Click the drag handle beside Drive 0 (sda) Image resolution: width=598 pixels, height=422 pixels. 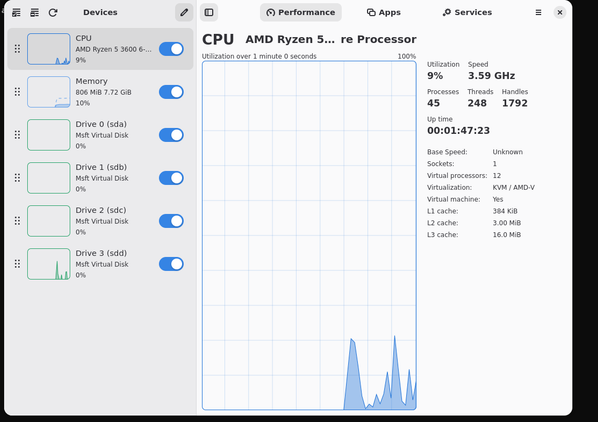point(17,135)
